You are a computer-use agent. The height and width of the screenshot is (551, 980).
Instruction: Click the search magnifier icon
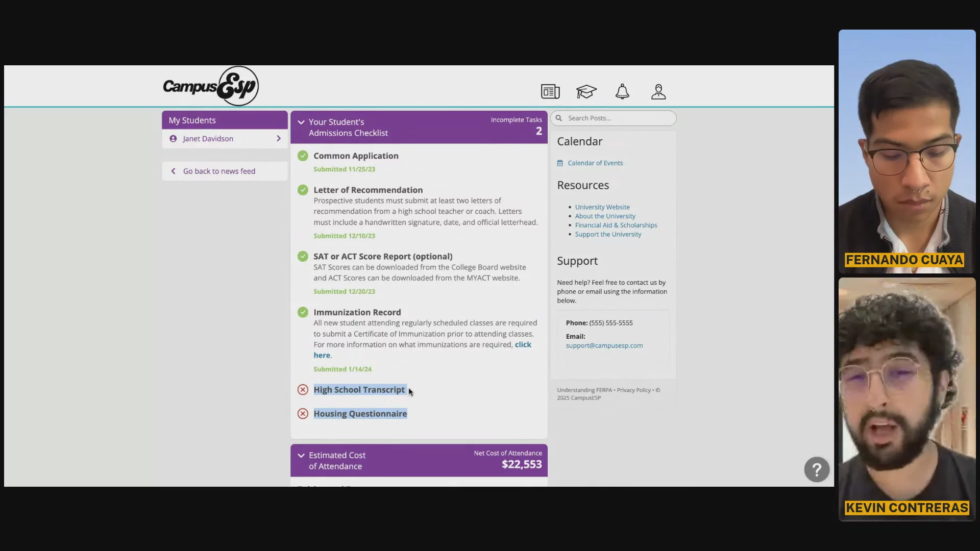point(559,118)
